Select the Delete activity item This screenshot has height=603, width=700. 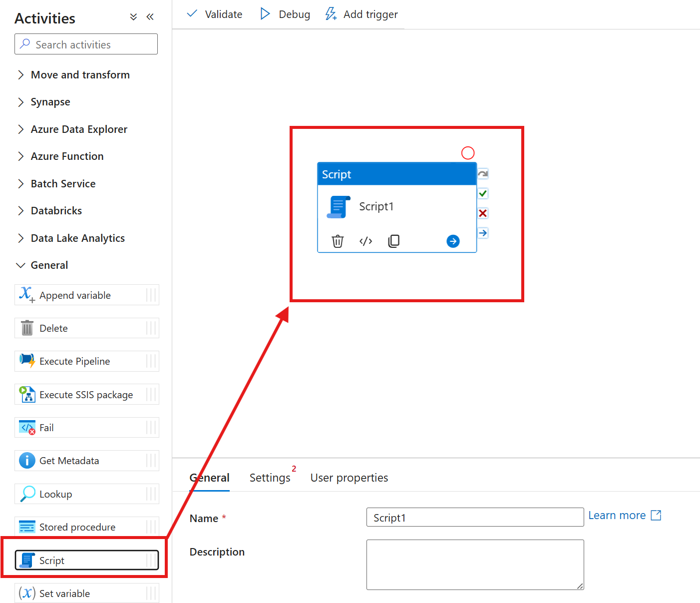pos(87,328)
